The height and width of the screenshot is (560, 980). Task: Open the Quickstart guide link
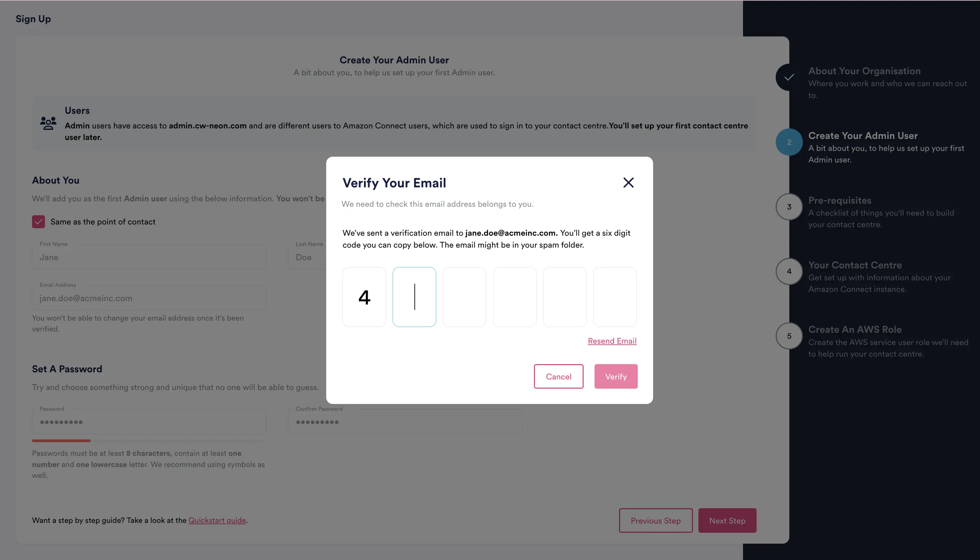[x=217, y=520]
